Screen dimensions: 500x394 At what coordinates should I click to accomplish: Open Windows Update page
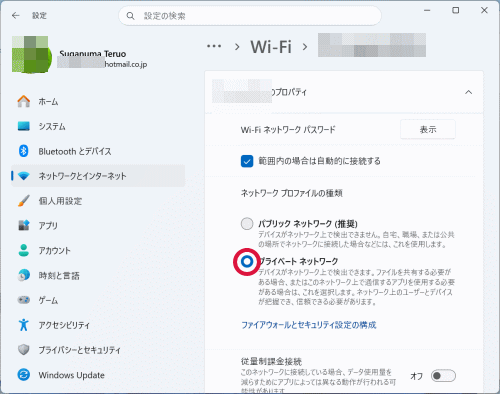click(98, 375)
